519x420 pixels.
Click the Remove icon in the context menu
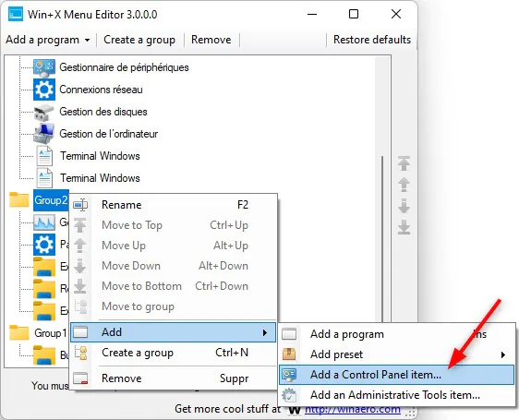click(80, 378)
